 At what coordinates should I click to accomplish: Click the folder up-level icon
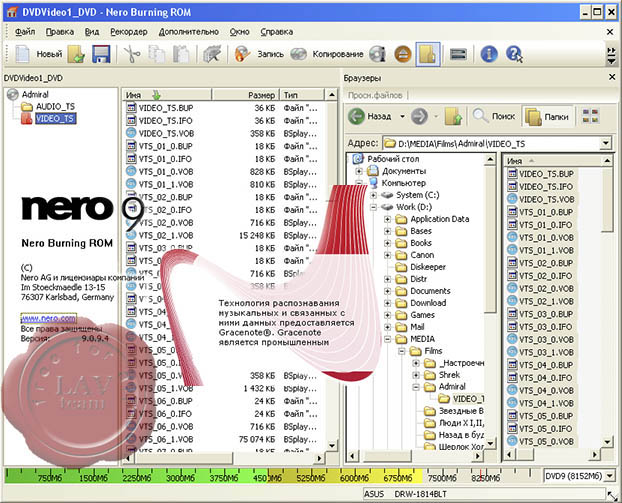[x=453, y=116]
